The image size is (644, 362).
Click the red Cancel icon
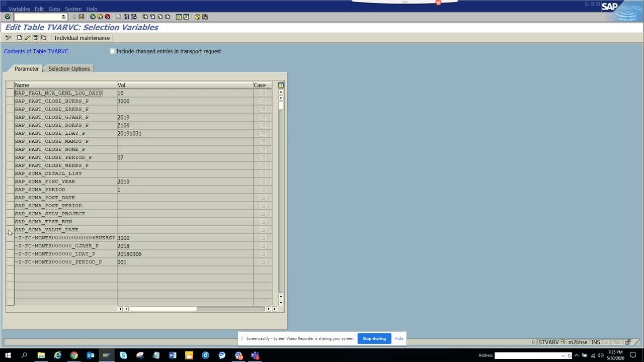coord(107,17)
